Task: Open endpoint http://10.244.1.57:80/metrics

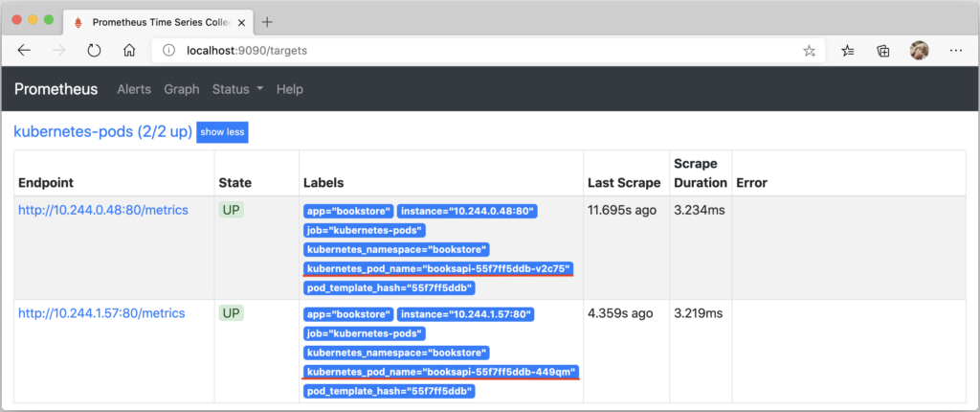Action: pyautogui.click(x=101, y=313)
